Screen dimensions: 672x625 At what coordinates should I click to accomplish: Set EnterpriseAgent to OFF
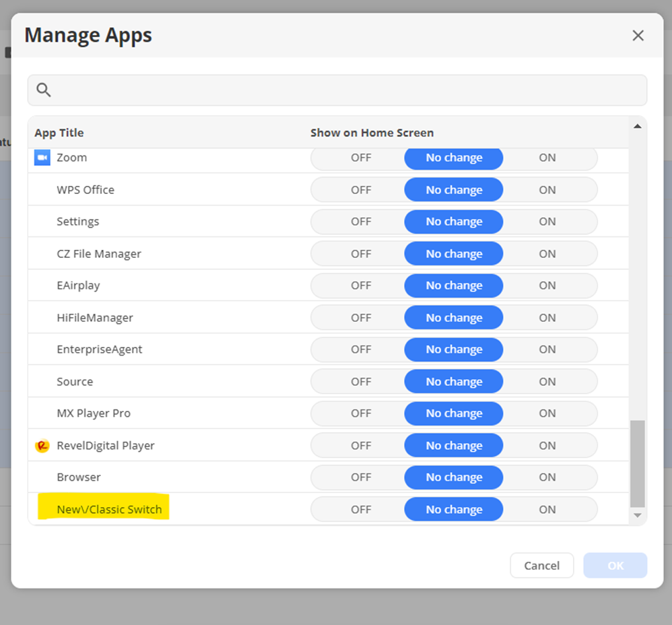[x=361, y=350]
